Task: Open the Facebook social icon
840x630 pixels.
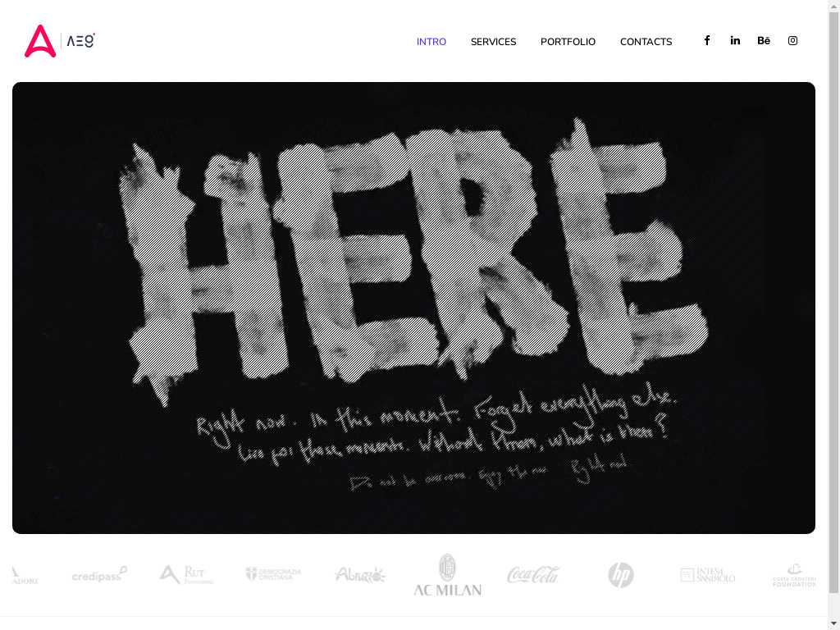Action: 706,41
